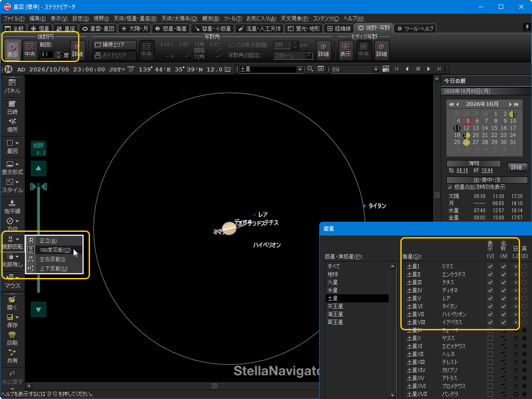Select 左右反転 from the rotation menu

click(x=52, y=259)
